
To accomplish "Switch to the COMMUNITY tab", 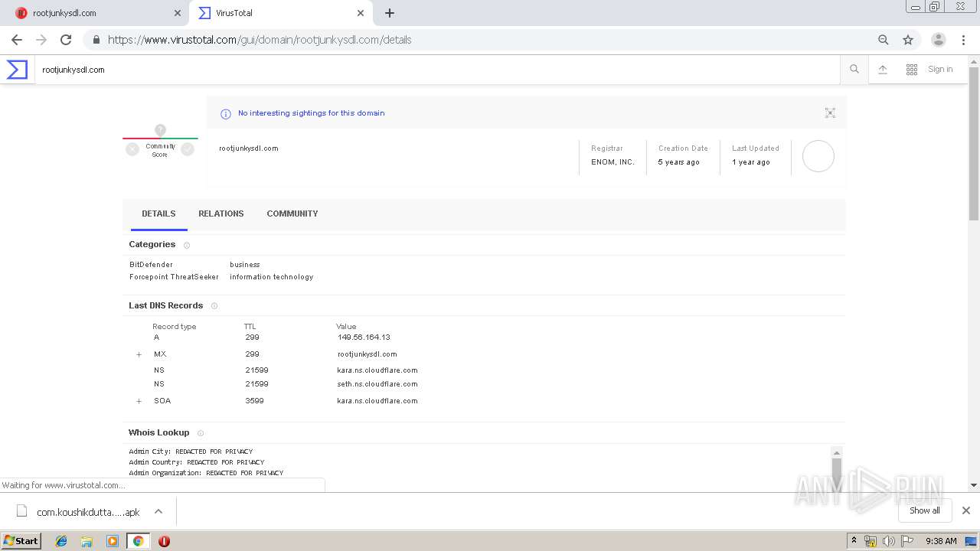I will pos(292,214).
